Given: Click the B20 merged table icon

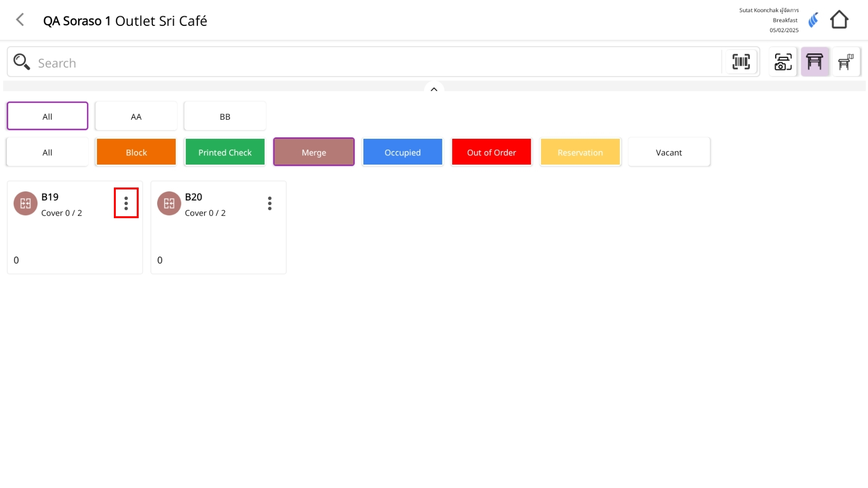Looking at the screenshot, I should tap(169, 204).
